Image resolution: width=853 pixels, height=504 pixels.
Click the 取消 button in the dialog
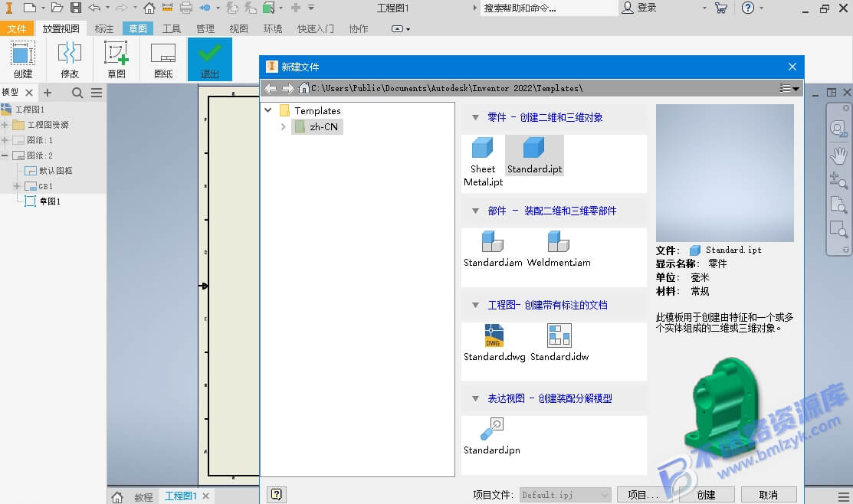pos(768,495)
